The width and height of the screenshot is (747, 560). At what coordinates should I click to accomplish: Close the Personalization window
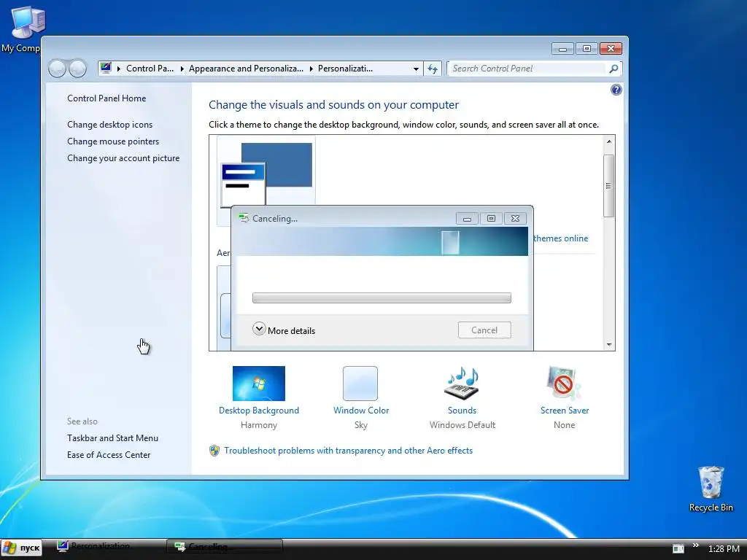(x=611, y=49)
